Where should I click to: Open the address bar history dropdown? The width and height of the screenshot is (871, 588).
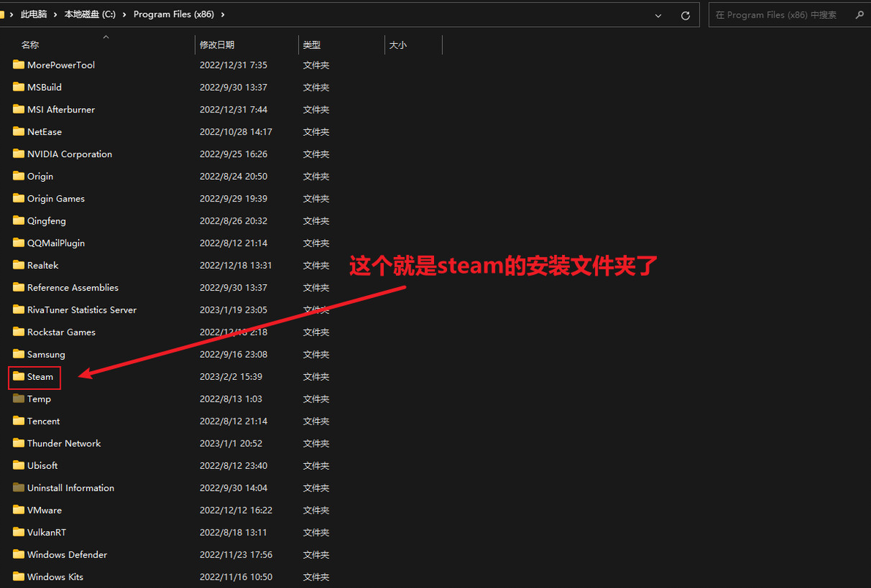tap(658, 15)
